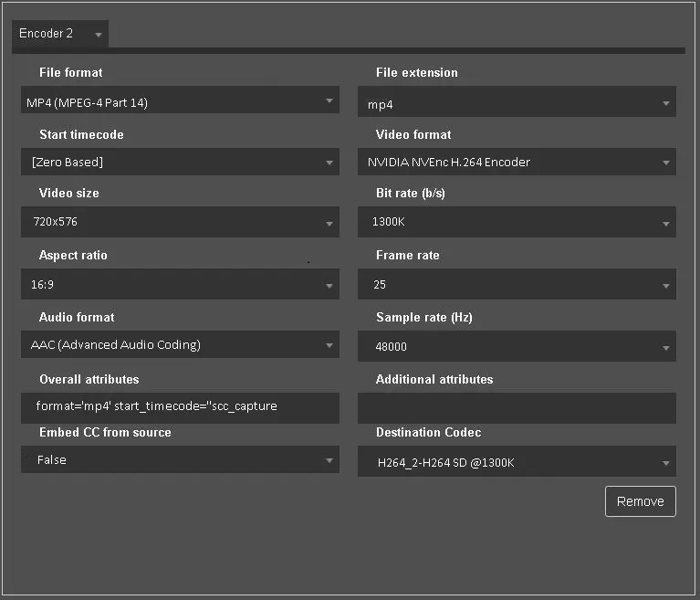The width and height of the screenshot is (700, 600).
Task: Click the arrow icon on Video size field
Action: tap(329, 223)
